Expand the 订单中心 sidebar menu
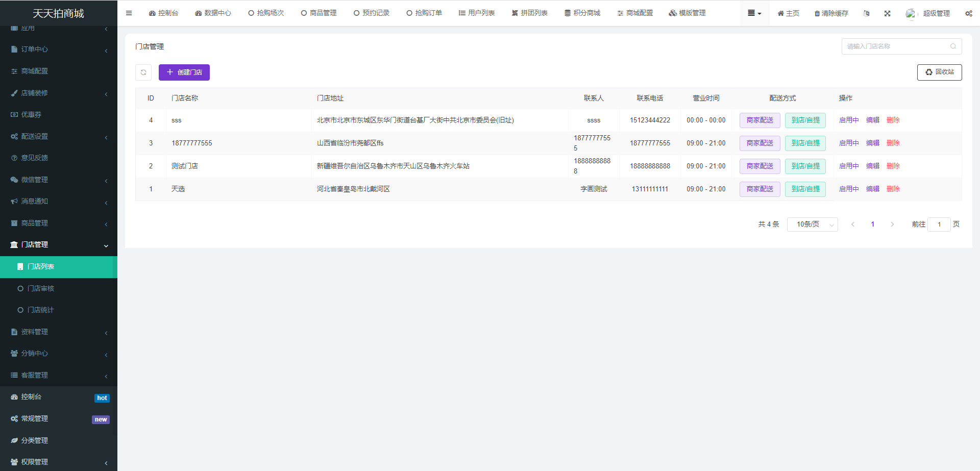This screenshot has width=980, height=471. pos(59,49)
